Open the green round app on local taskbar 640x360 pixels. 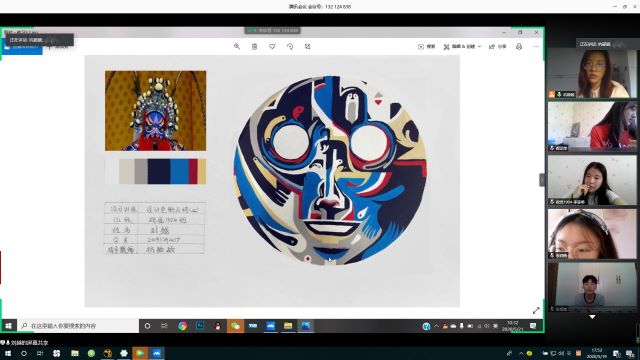pyautogui.click(x=91, y=353)
